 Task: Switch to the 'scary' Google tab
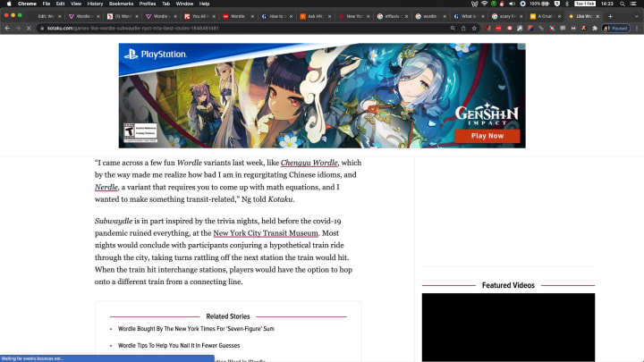coord(506,16)
